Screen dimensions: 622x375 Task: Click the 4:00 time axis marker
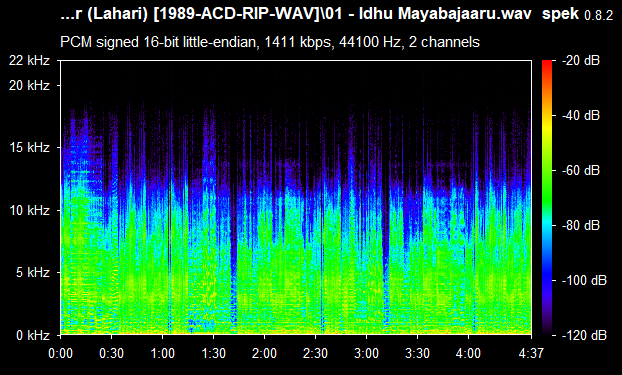tap(468, 353)
